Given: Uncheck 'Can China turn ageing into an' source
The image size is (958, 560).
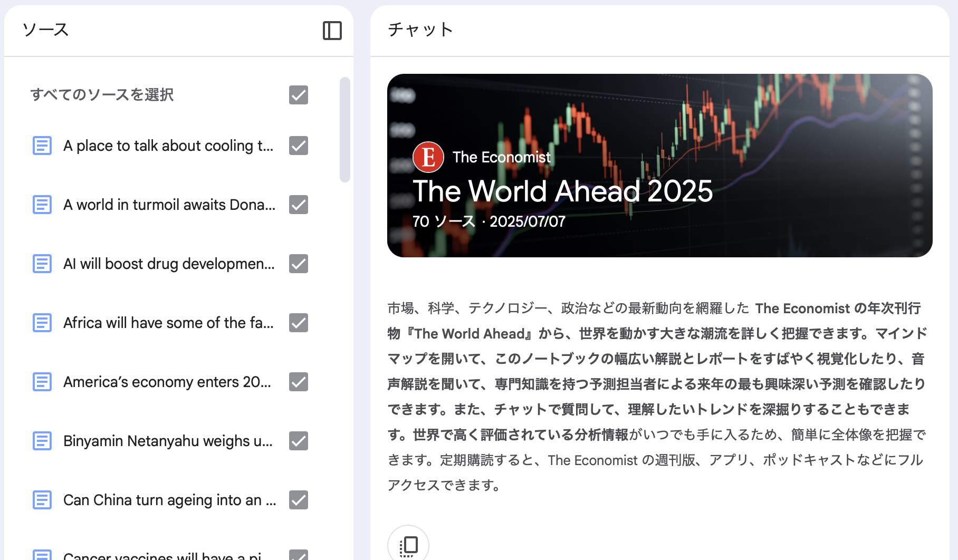Looking at the screenshot, I should 299,500.
